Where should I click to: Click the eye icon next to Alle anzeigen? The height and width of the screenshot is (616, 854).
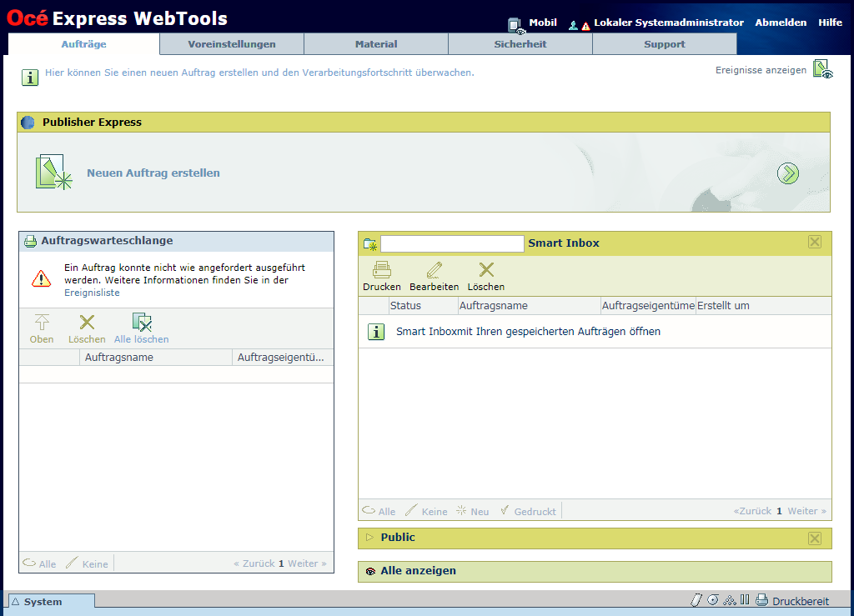click(x=371, y=571)
